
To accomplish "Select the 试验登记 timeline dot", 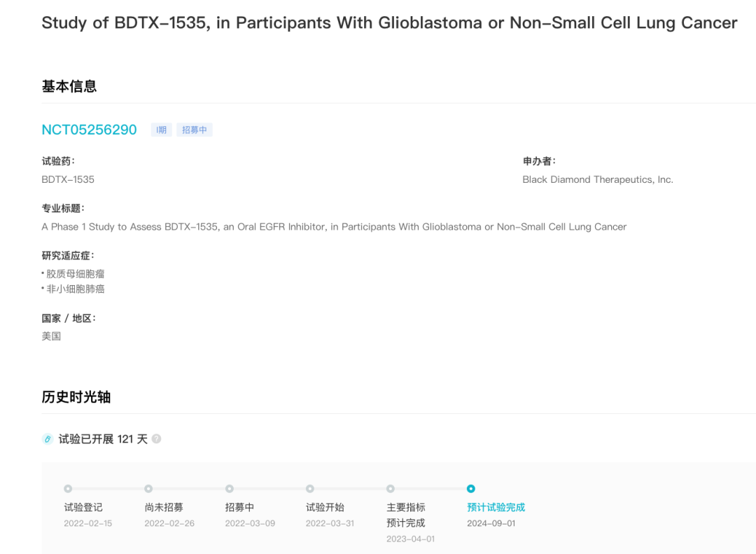I will coord(68,489).
